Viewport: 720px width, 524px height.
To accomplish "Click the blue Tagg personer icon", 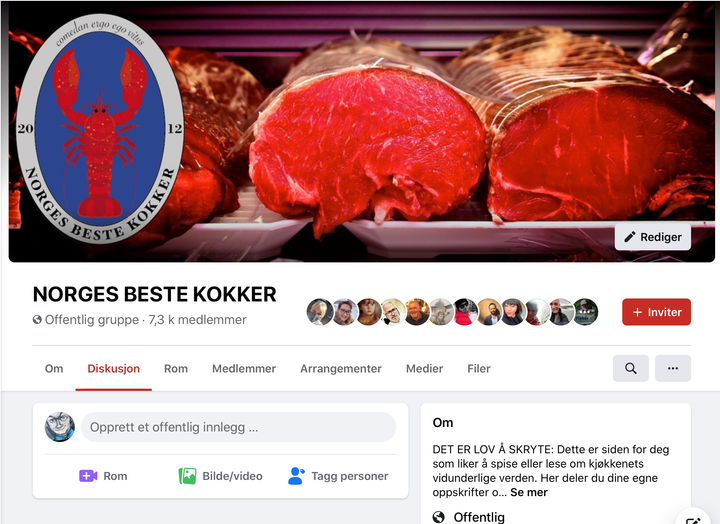I will coord(296,476).
